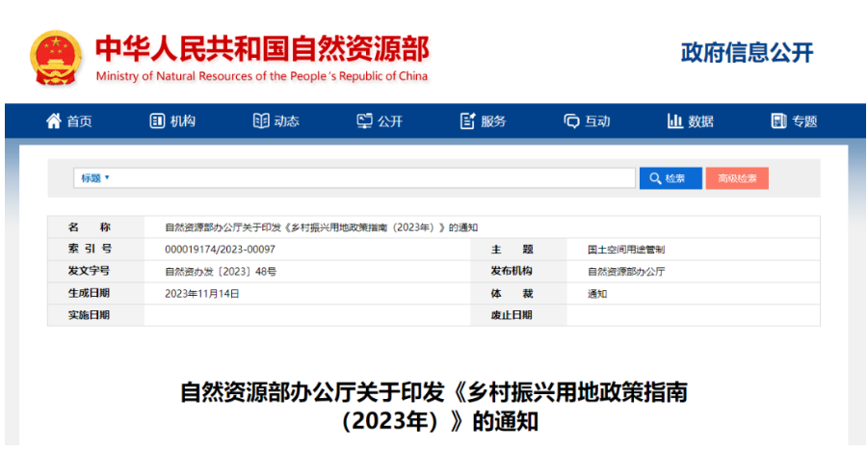Go to 首页 in navigation bar
The image size is (868, 452).
[x=79, y=121]
